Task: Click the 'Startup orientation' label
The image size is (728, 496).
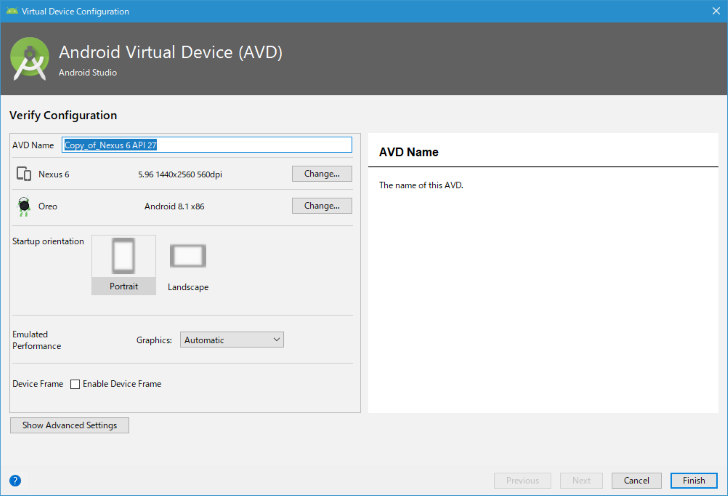Action: coord(48,241)
